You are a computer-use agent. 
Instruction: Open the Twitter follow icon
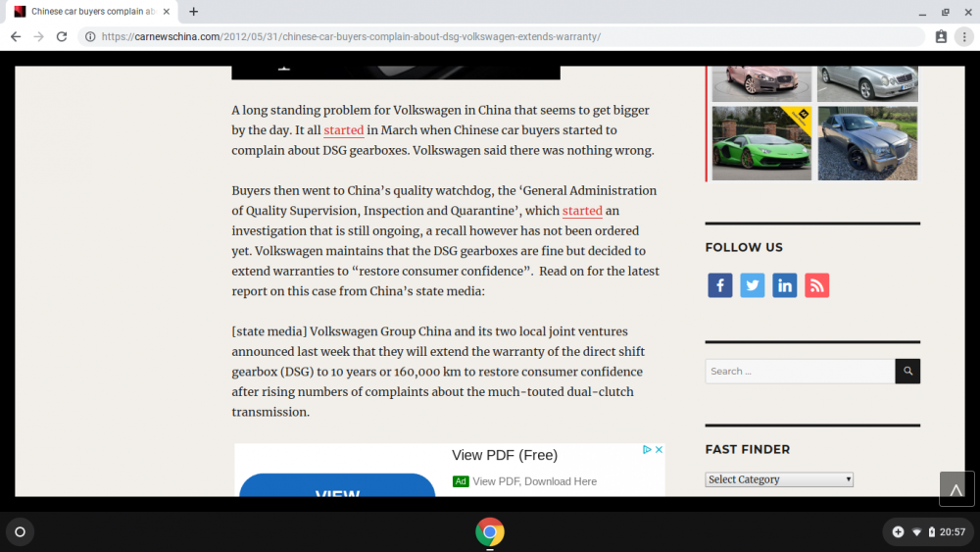pos(752,285)
